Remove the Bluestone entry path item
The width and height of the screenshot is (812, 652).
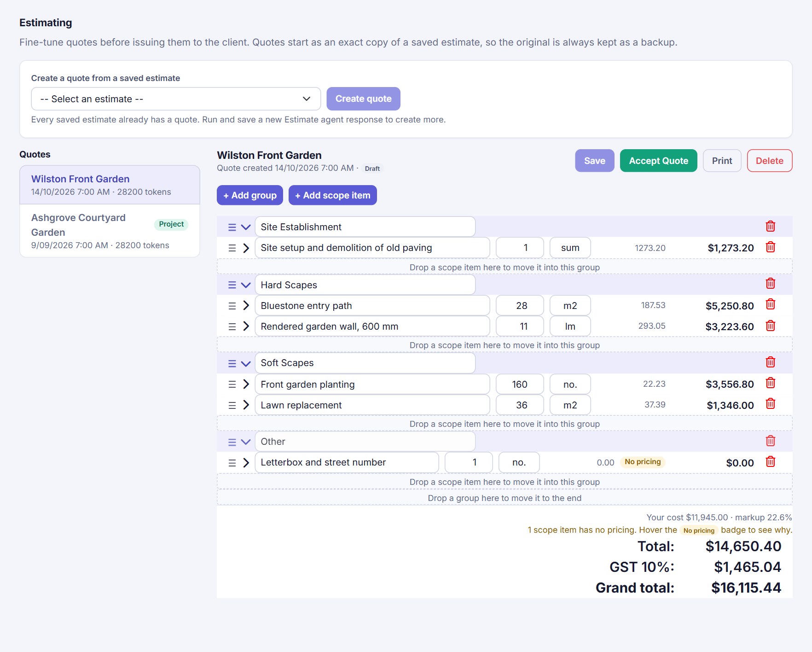(770, 304)
